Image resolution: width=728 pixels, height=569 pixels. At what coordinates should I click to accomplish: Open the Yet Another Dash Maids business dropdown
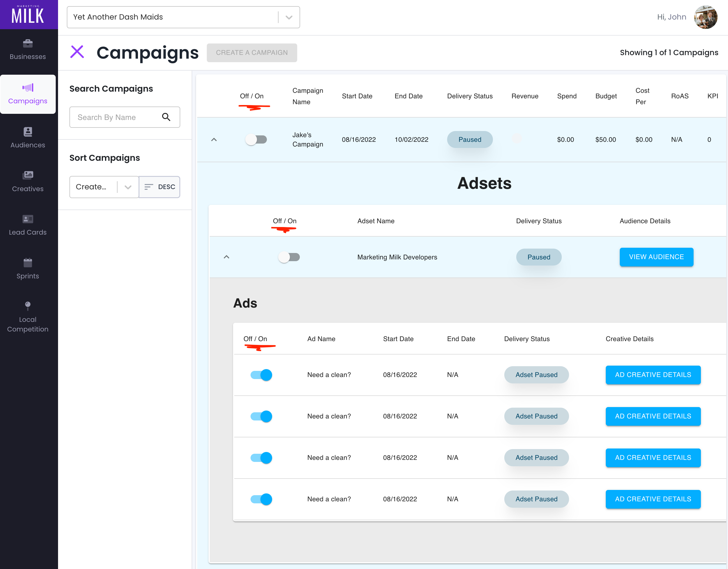289,17
